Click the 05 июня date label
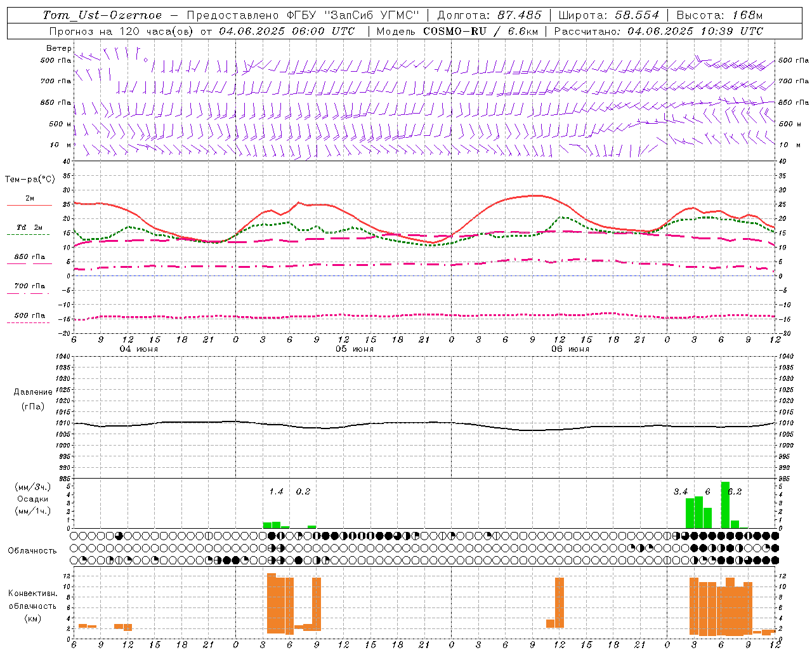Viewport: 812px width, 650px height. pos(355,349)
